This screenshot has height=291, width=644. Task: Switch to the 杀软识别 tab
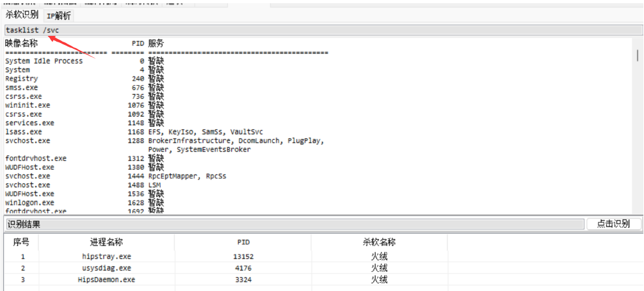coord(22,15)
